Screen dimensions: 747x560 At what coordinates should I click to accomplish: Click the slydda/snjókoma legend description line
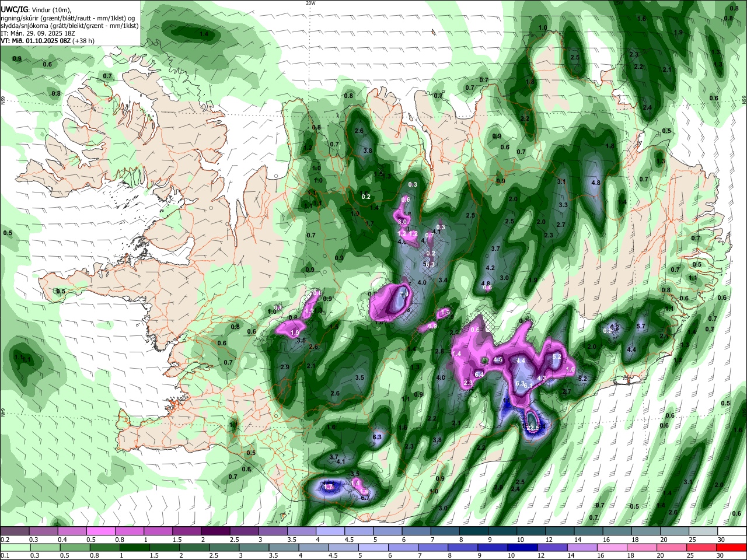click(69, 26)
